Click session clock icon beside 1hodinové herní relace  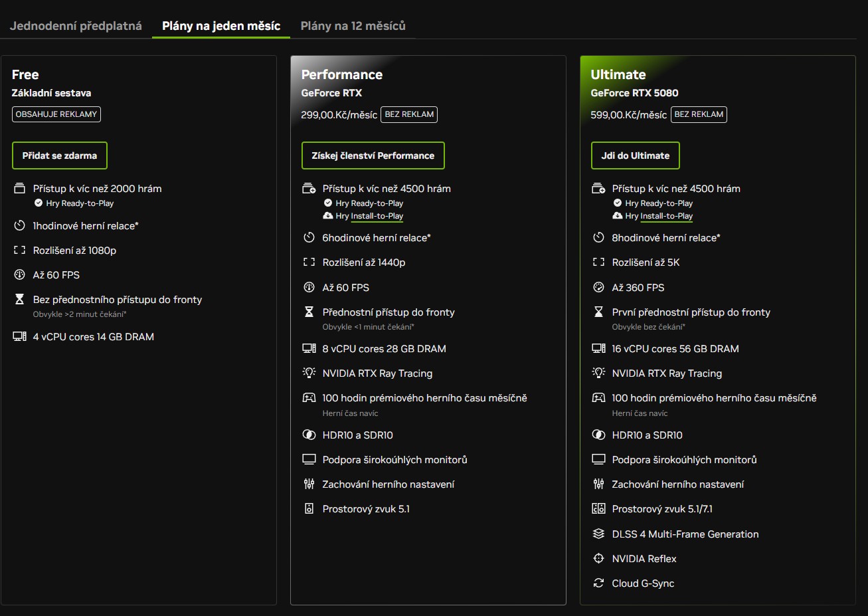pyautogui.click(x=19, y=226)
